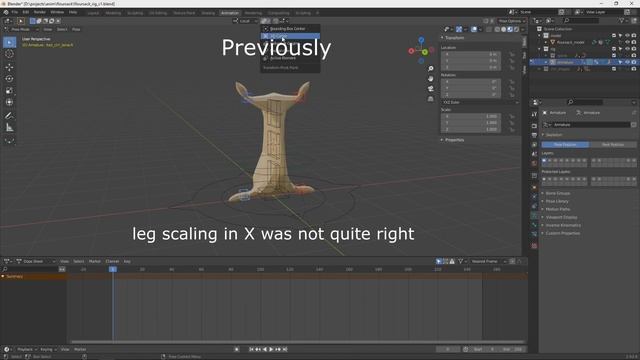Click the Dope Sheet horizontal scrollbar
This screenshot has height=360, width=640.
tap(298, 342)
